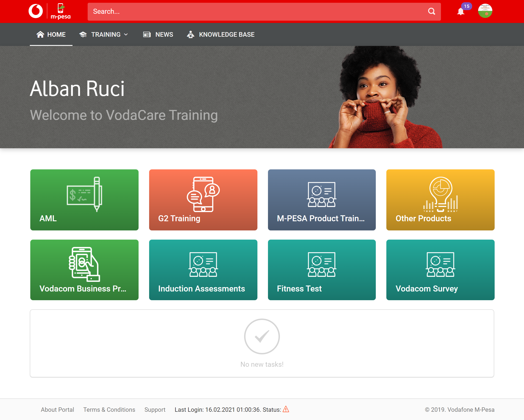This screenshot has width=524, height=420.
Task: Open the Knowledge Base menu
Action: (x=220, y=34)
